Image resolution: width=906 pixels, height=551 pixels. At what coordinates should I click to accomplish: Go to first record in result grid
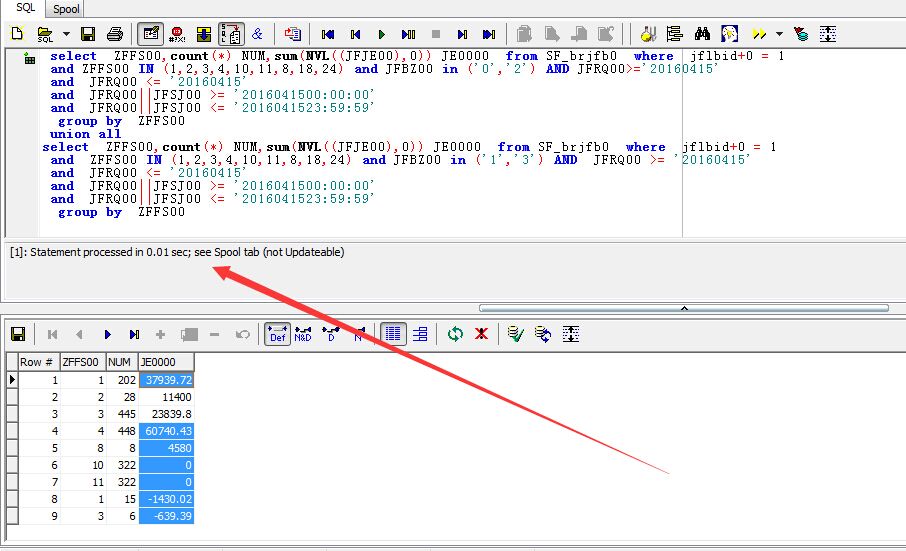(52, 334)
